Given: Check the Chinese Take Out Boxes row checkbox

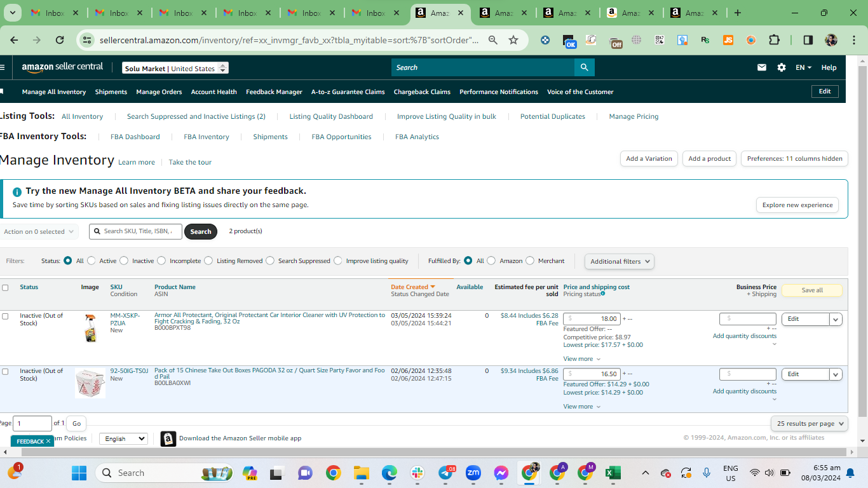Looking at the screenshot, I should click(x=6, y=372).
